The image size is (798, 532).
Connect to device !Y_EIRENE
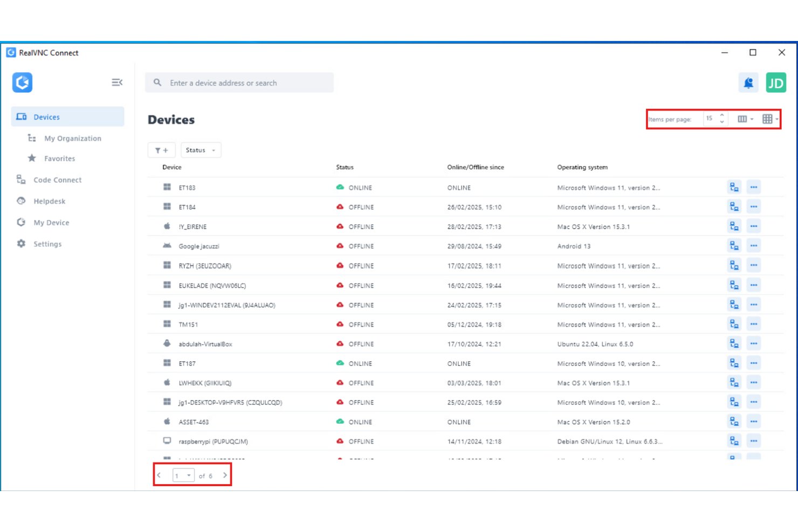click(x=734, y=226)
